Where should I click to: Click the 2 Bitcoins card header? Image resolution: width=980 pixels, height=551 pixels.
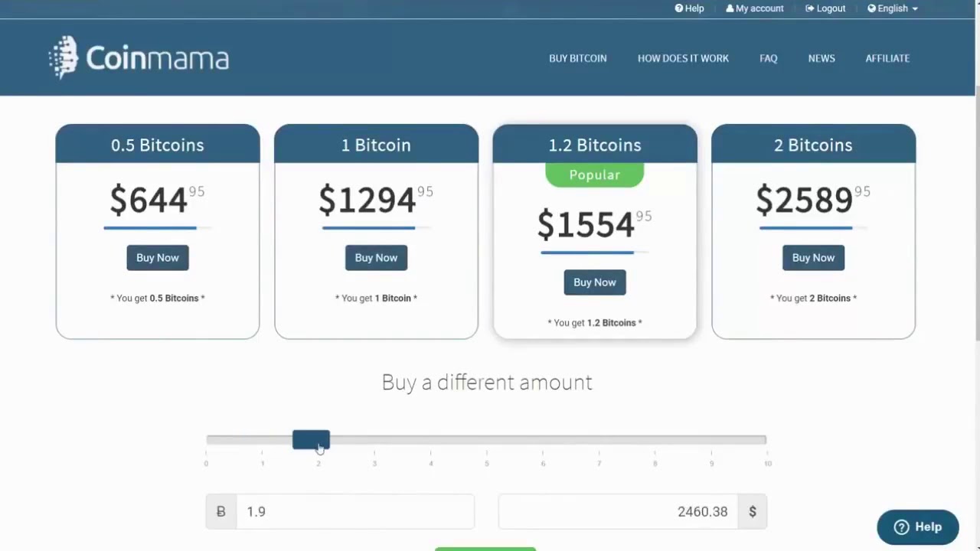coord(813,144)
